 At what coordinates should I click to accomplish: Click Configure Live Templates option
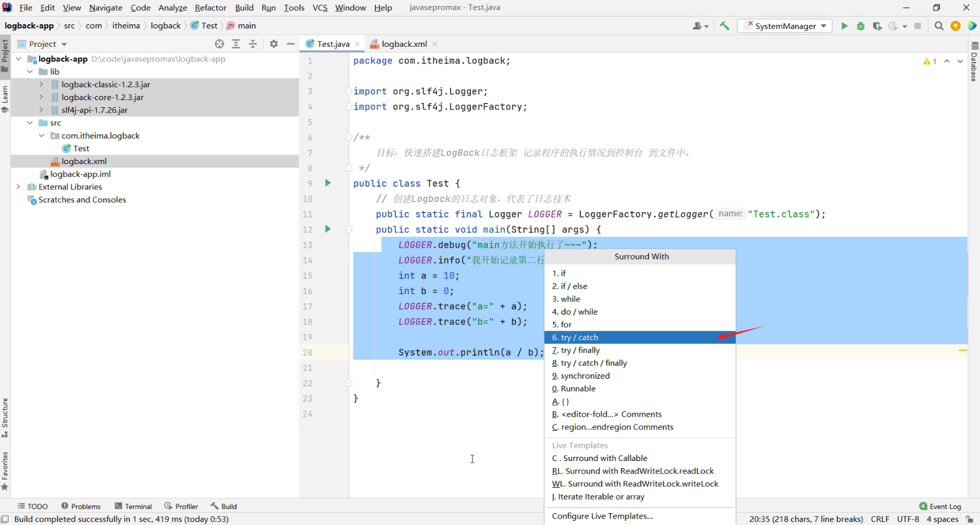pyautogui.click(x=602, y=516)
